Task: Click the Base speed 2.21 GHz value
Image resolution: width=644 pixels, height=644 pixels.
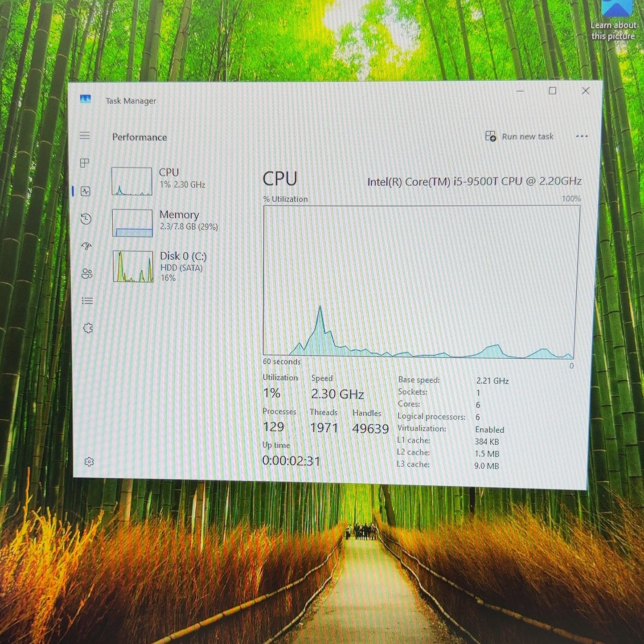Action: [x=492, y=381]
